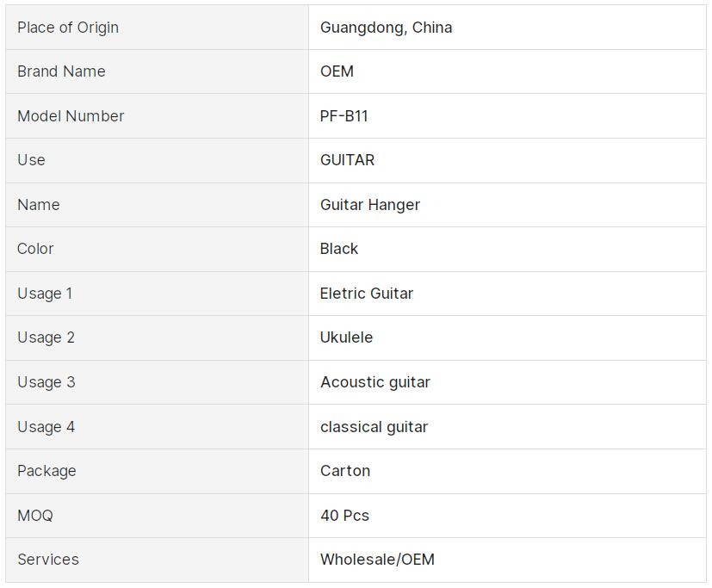Screen dimensions: 712x588
Task: Click the 'Place of Origin' label cell
Action: coord(68,28)
